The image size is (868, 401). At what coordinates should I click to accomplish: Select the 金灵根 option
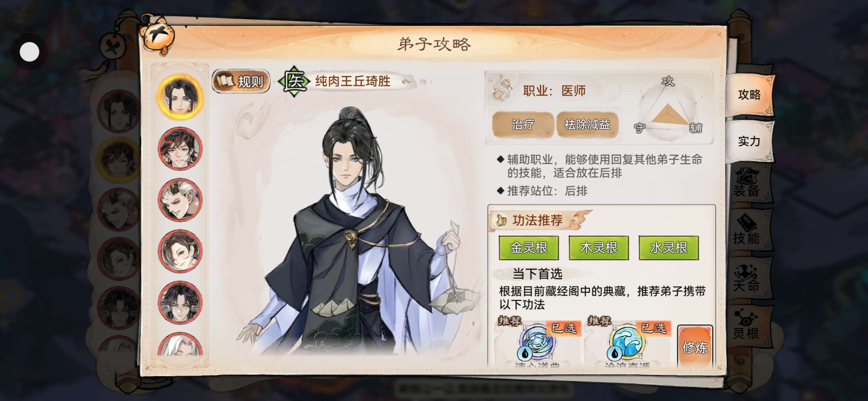529,248
